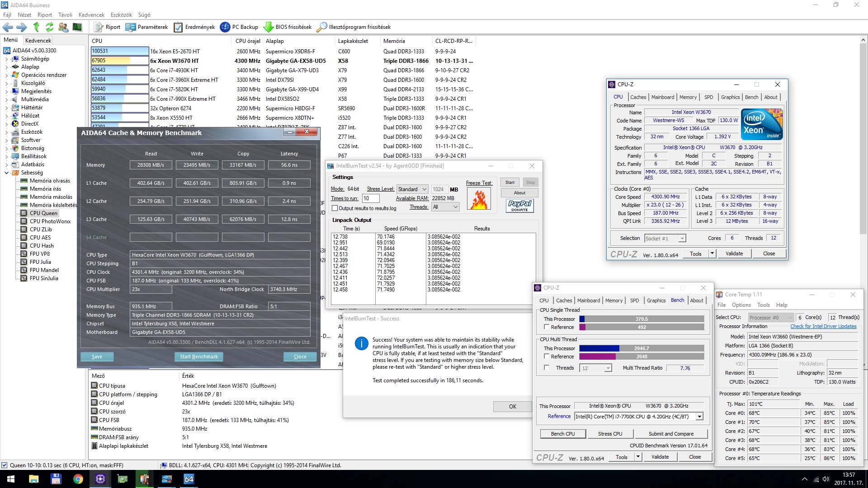Collapse the Sebesség tree node
The image size is (868, 488).
pyautogui.click(x=6, y=173)
